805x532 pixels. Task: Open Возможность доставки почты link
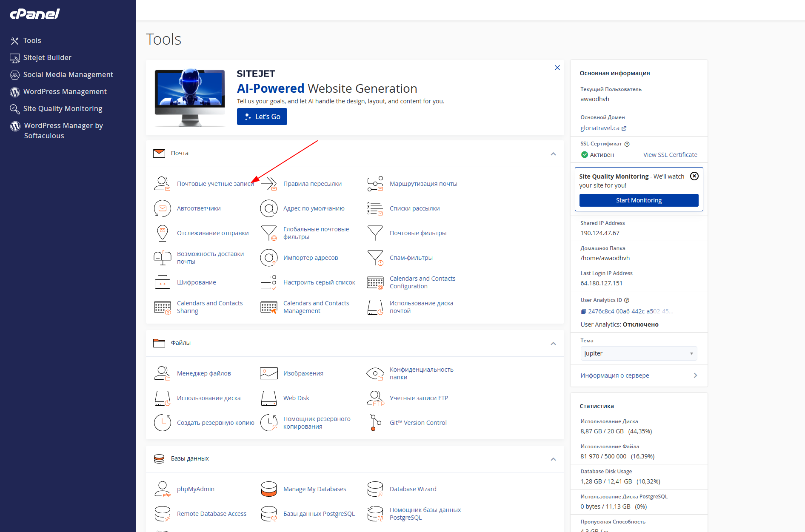pos(210,258)
